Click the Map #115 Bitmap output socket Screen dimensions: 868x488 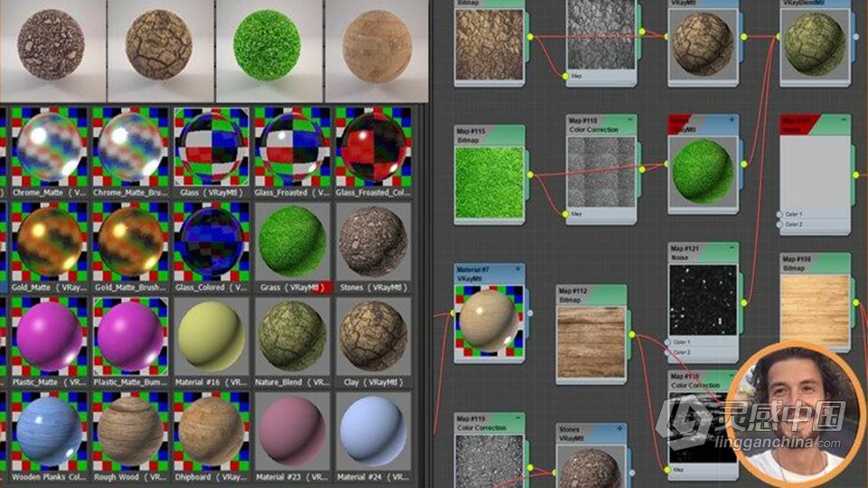(530, 174)
